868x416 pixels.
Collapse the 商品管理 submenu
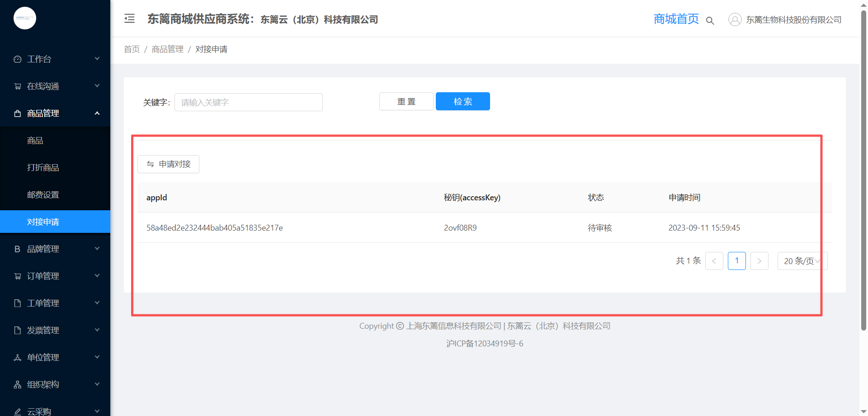55,113
